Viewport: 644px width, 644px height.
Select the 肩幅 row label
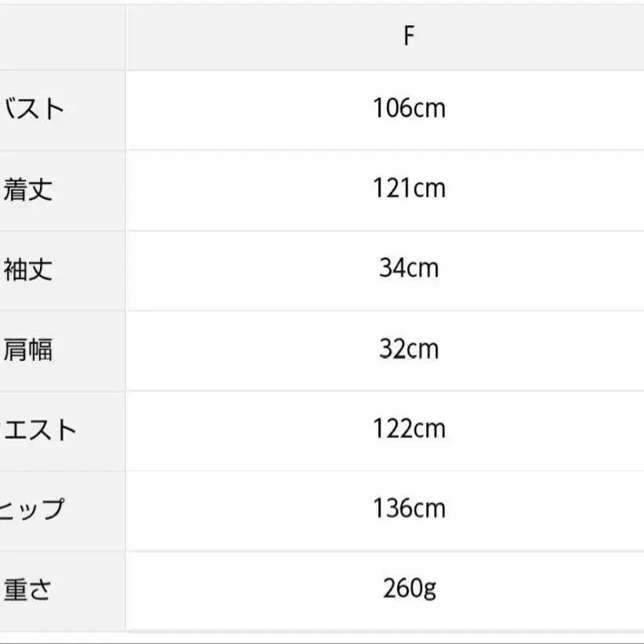click(x=28, y=349)
